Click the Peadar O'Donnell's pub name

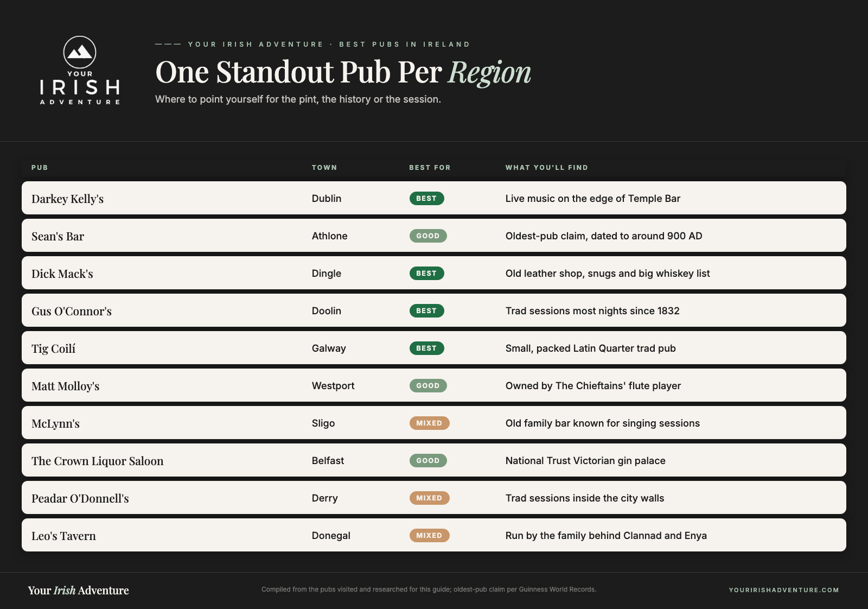coord(80,498)
